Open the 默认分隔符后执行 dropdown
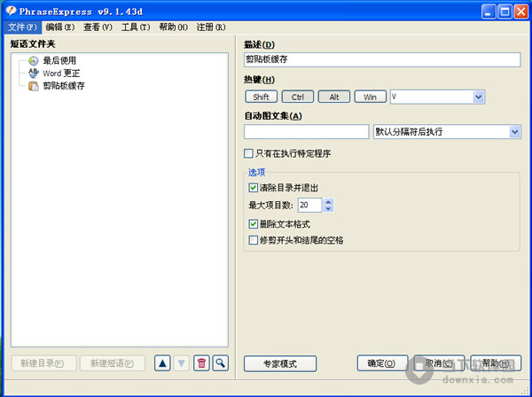532x397 pixels. (x=514, y=131)
